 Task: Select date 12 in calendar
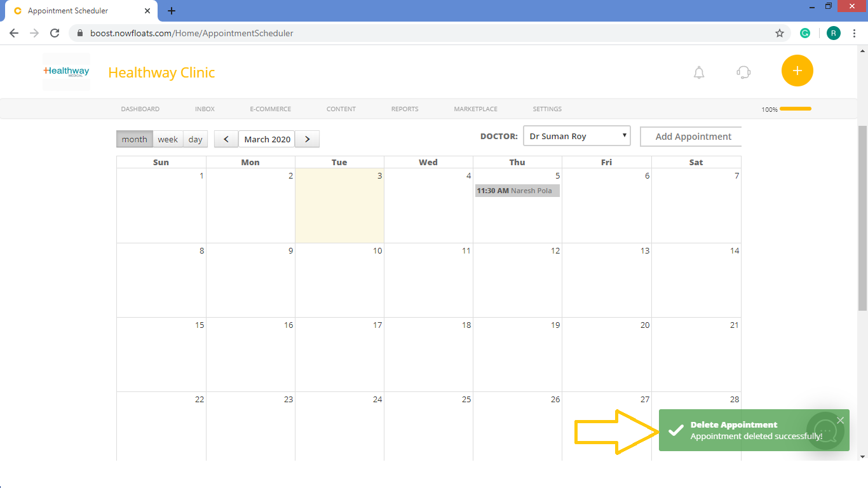(555, 251)
